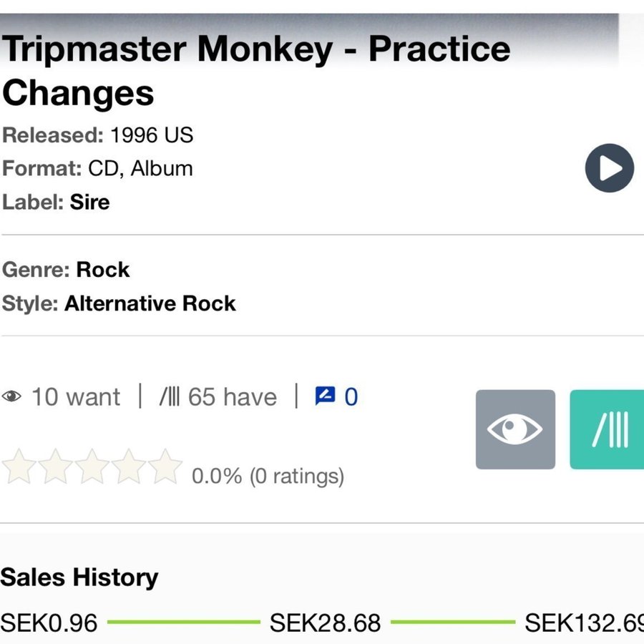This screenshot has width=644, height=644.
Task: Select the lowest sale price SEK0.96
Action: (49, 623)
